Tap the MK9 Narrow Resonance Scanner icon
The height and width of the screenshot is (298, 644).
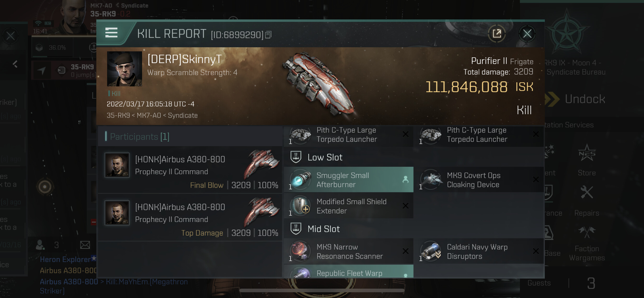coord(300,251)
